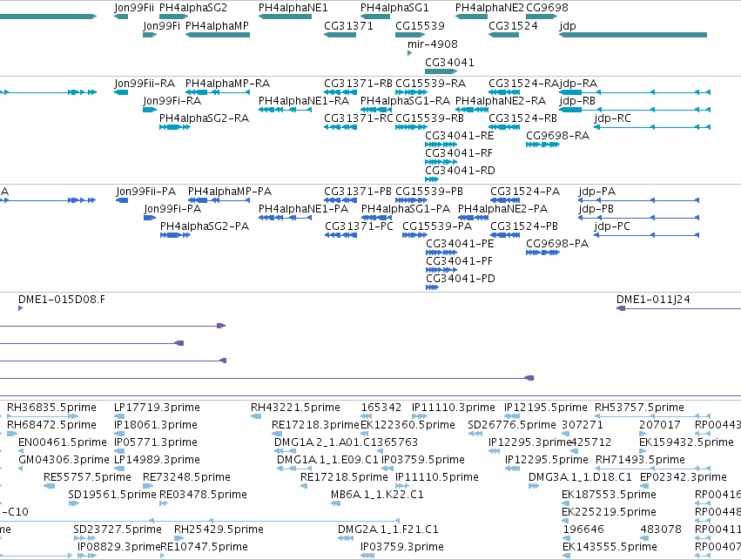Select clone DME1-011J24 label
This screenshot has height=560, width=741.
click(x=653, y=300)
